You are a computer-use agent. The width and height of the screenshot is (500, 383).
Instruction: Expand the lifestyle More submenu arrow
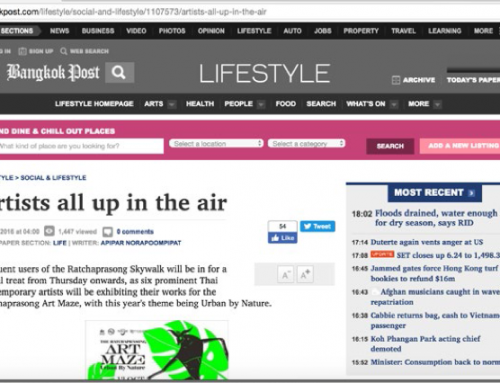(x=437, y=104)
